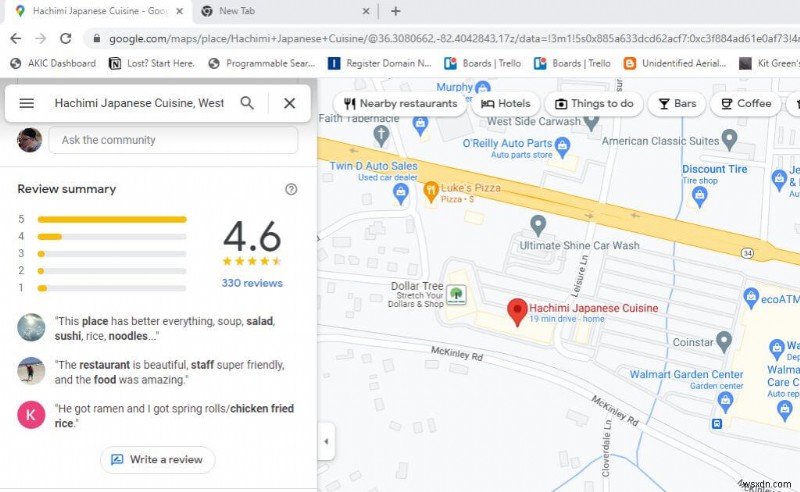Viewport: 800px width, 492px height.
Task: Collapse the side panel with arrow
Action: pos(326,441)
